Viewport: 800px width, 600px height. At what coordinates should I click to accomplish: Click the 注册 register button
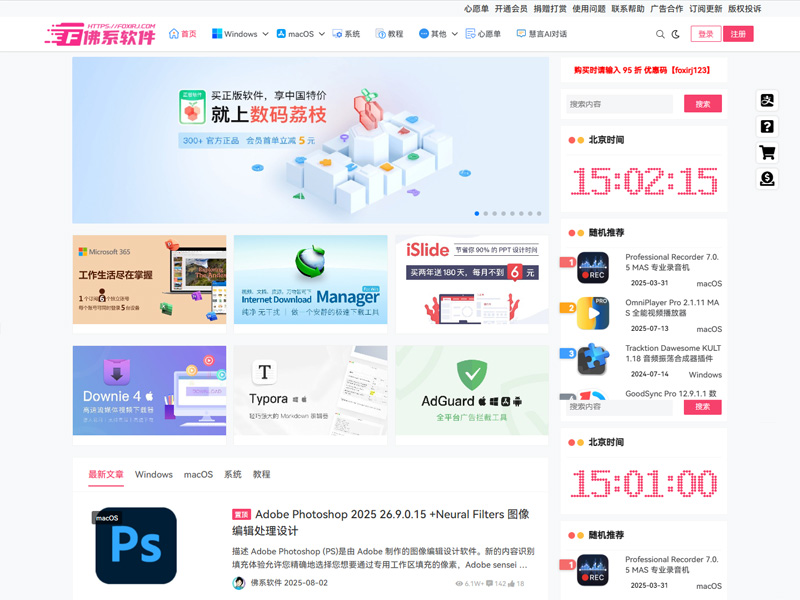(739, 33)
